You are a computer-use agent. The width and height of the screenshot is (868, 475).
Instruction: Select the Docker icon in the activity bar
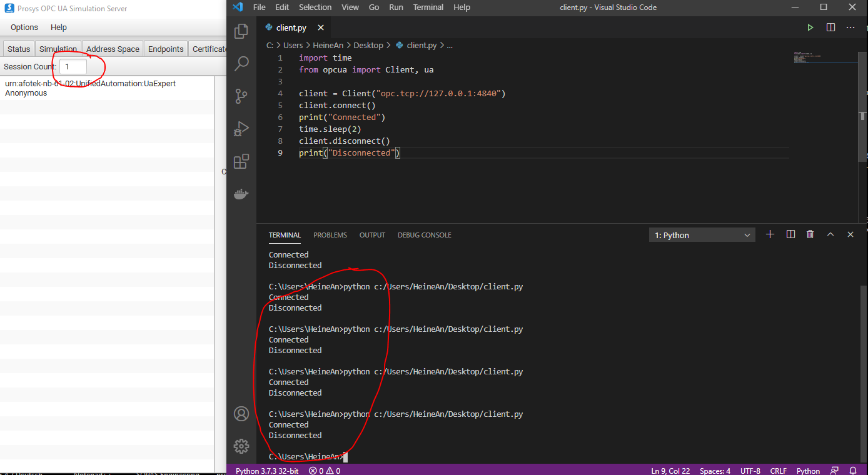tap(241, 194)
